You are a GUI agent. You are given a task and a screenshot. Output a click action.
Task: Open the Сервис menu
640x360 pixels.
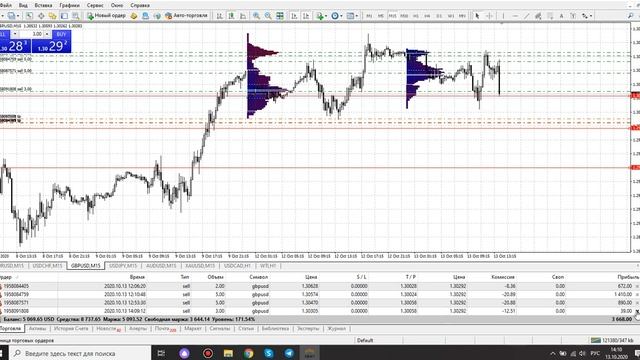(x=95, y=5)
